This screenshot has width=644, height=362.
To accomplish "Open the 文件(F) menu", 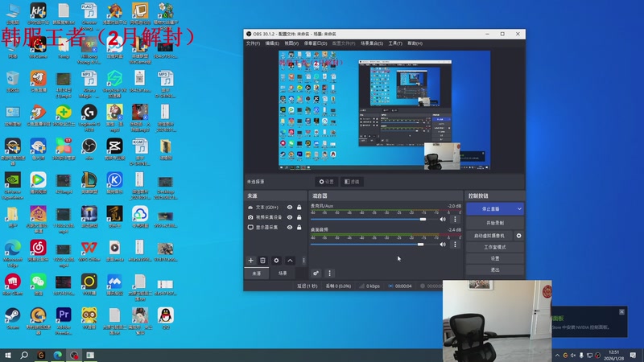I will tap(253, 43).
